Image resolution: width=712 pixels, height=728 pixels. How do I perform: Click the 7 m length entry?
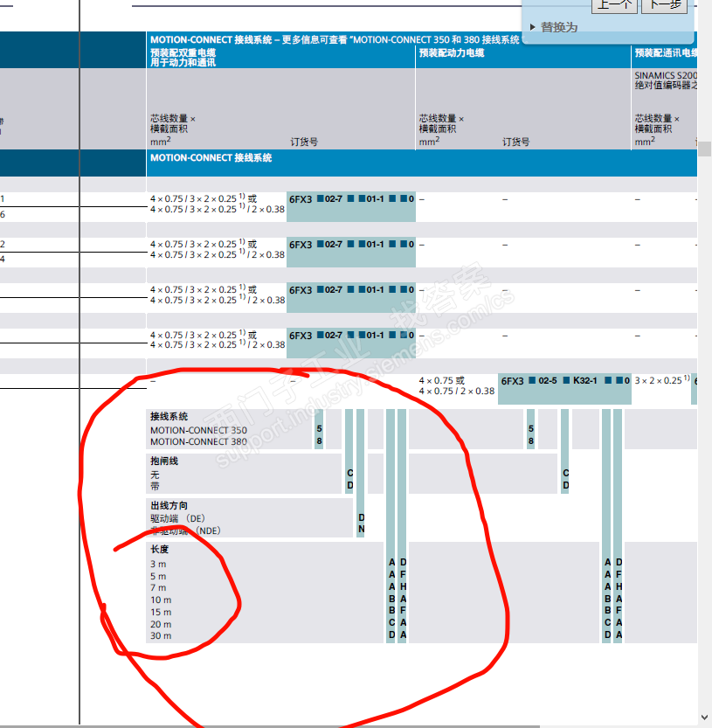(x=158, y=588)
